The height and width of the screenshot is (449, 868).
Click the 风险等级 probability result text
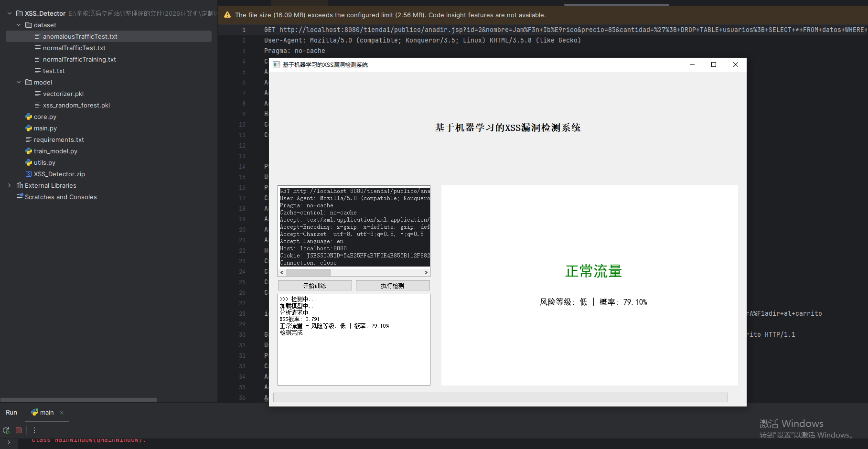[x=593, y=302]
